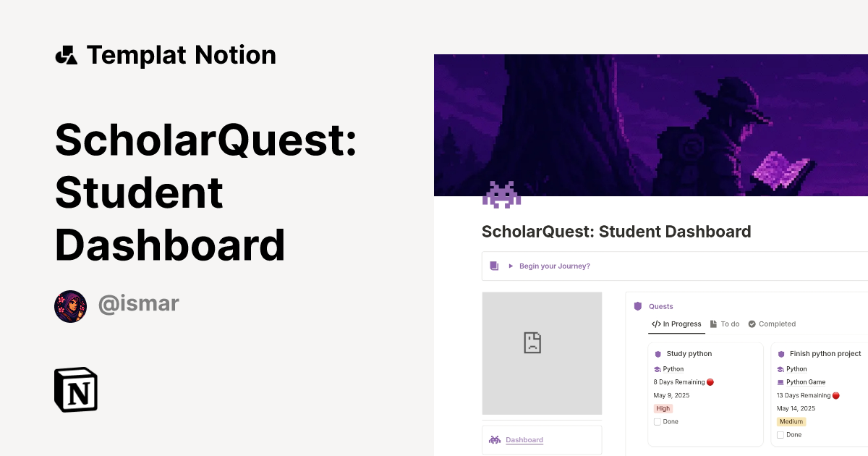This screenshot has width=868, height=456.
Task: Click the book icon in the Journey callout
Action: (494, 266)
